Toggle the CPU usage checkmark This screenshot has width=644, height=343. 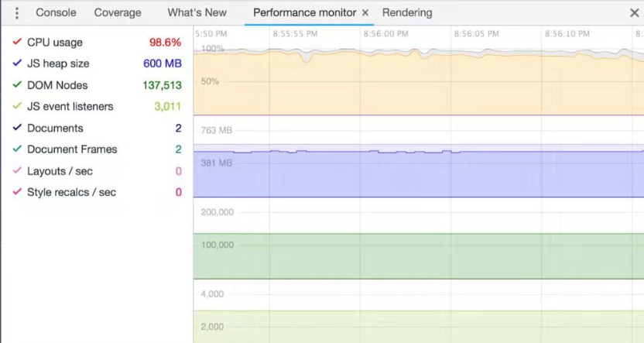[17, 43]
